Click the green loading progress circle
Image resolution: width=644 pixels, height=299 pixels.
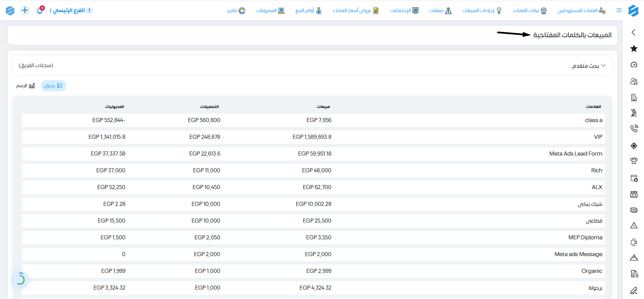tap(20, 279)
